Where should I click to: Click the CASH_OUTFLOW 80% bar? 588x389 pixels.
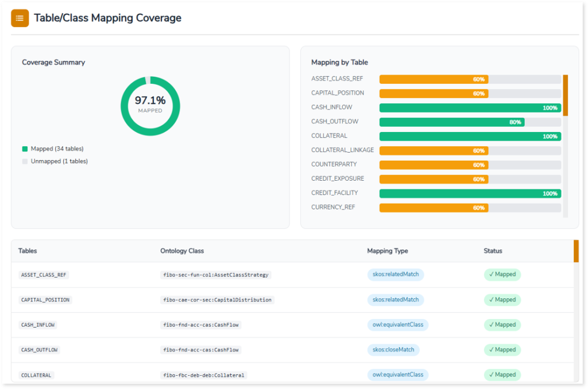point(451,122)
